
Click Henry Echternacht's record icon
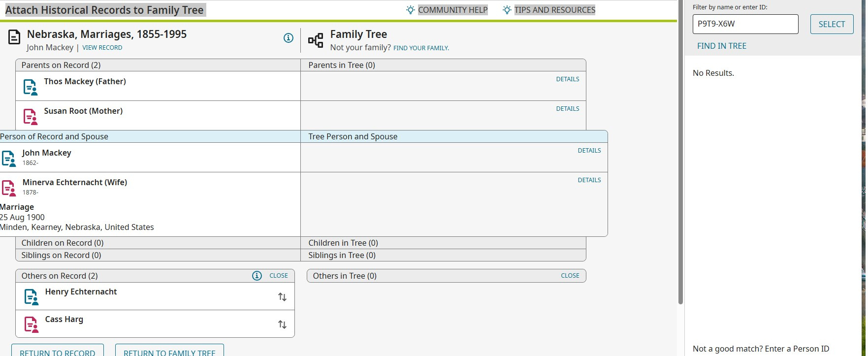click(x=32, y=297)
